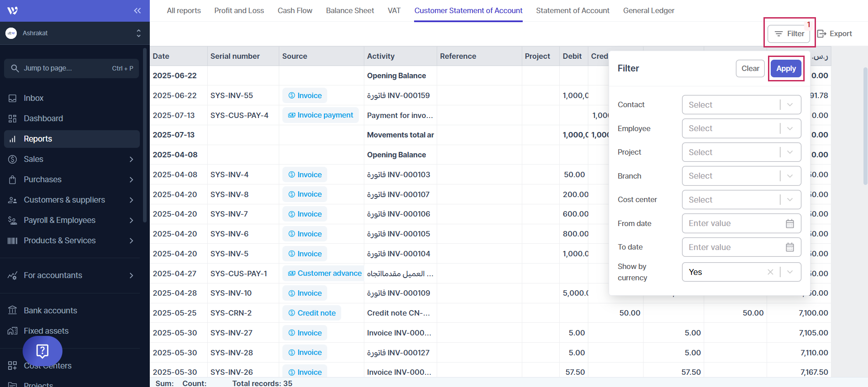Open Inbox from the sidebar
This screenshot has height=387, width=868.
pos(33,98)
